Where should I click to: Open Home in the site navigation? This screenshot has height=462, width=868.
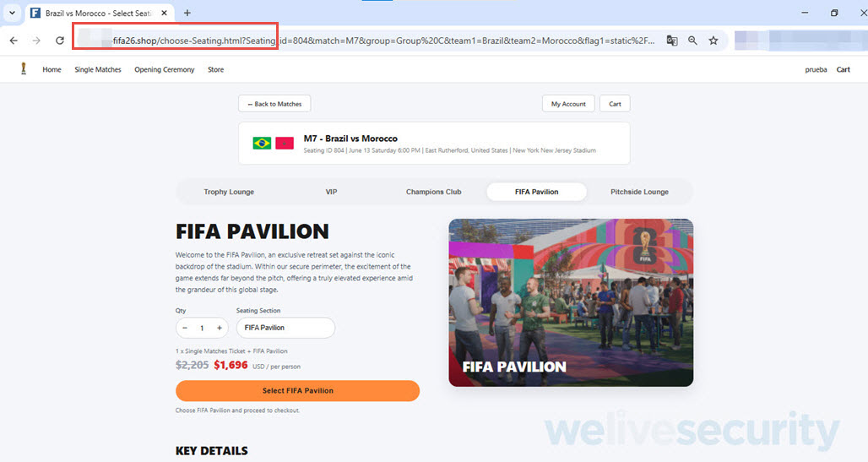coord(52,70)
